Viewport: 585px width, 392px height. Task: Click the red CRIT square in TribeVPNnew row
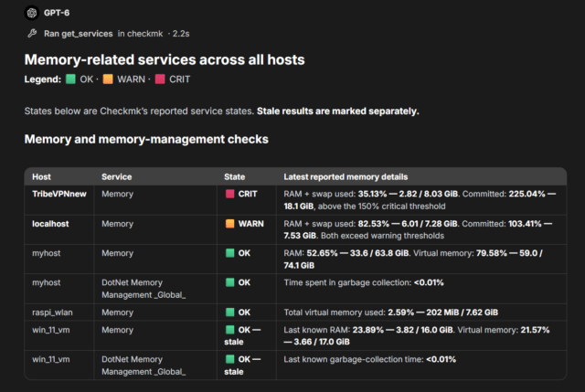(229, 194)
